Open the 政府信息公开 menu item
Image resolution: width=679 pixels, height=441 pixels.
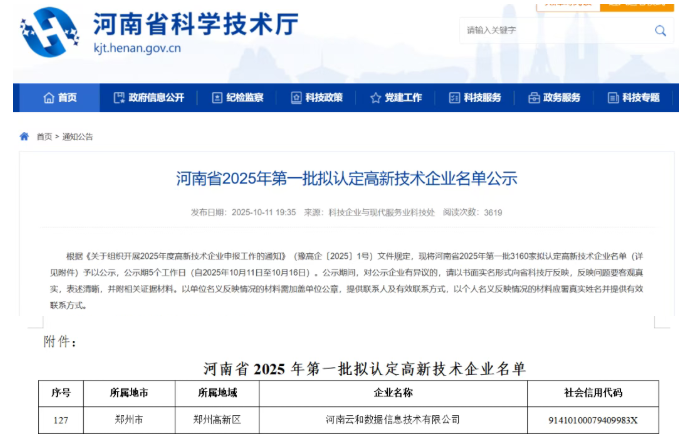click(x=156, y=98)
